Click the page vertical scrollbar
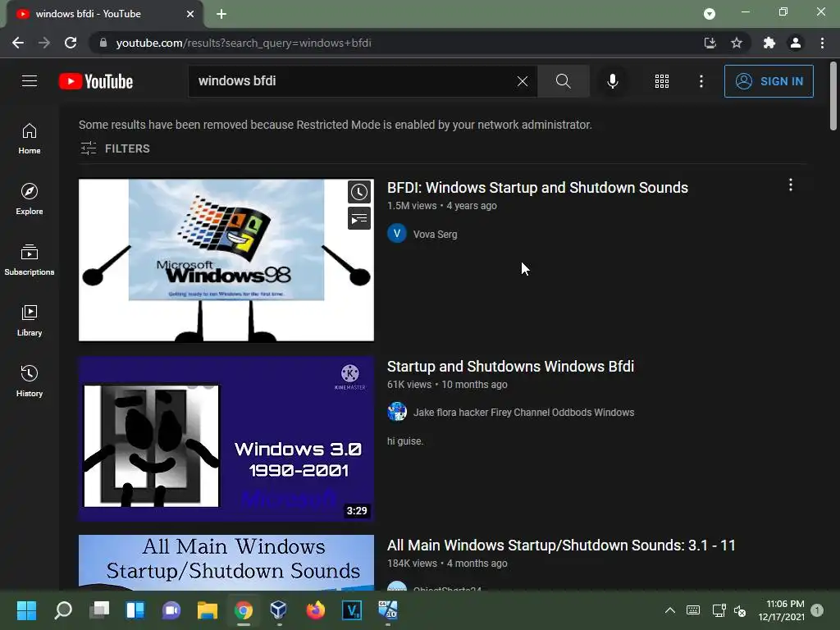The image size is (840, 630). pyautogui.click(x=833, y=97)
